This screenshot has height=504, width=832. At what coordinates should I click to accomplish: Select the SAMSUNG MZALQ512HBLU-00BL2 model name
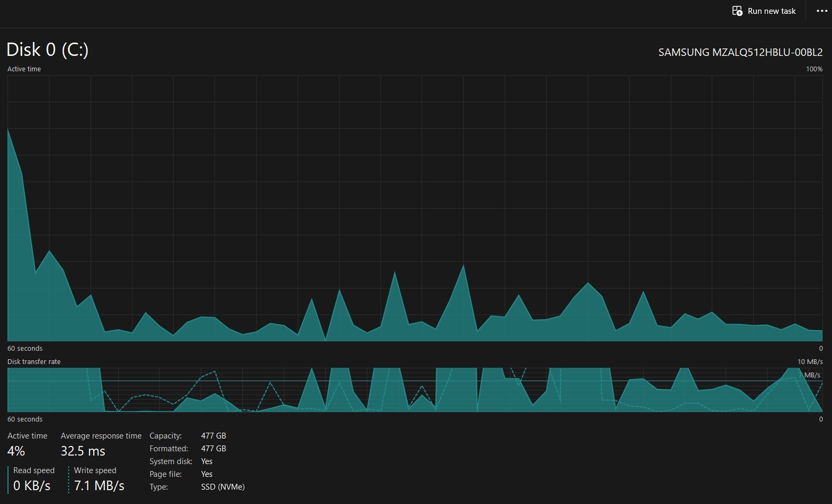click(740, 52)
